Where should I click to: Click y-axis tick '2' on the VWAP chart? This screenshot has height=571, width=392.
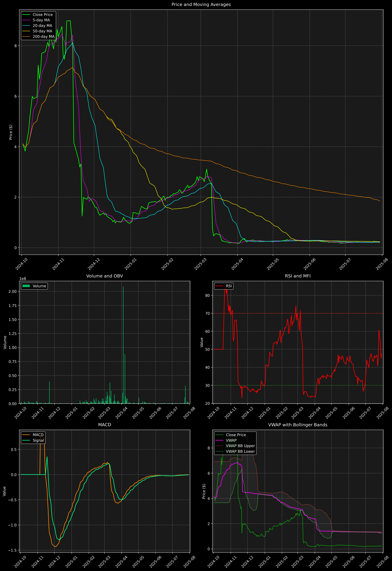click(209, 524)
